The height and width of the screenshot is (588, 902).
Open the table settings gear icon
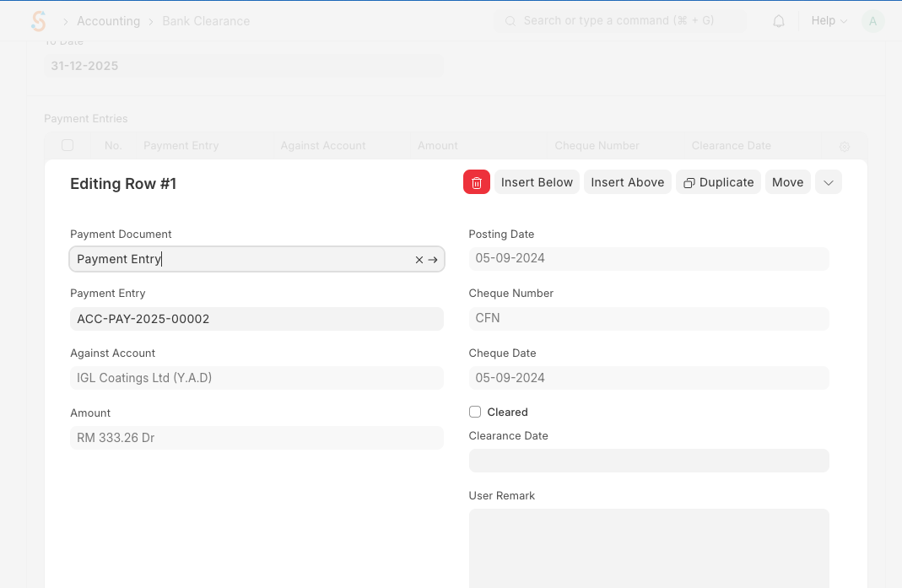pos(844,147)
